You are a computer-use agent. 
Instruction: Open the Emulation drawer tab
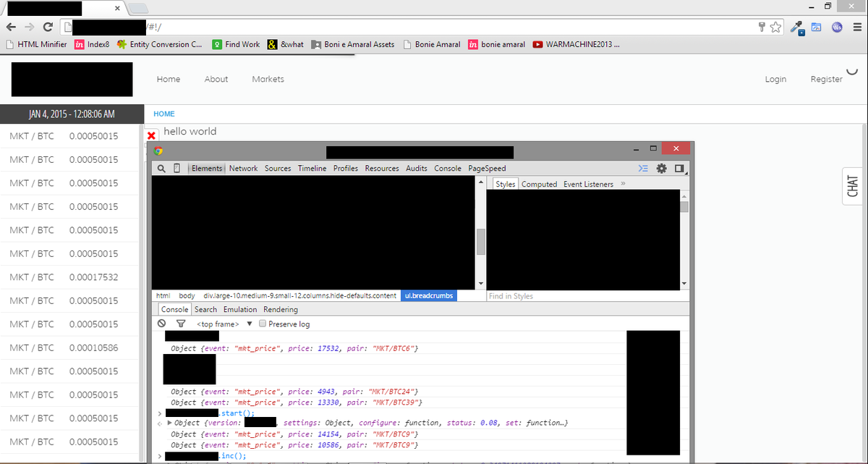240,309
